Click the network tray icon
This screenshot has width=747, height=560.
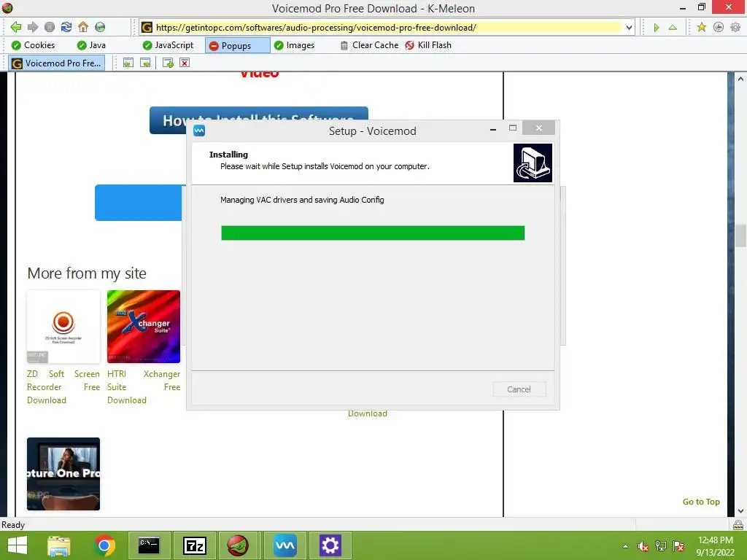pyautogui.click(x=661, y=546)
